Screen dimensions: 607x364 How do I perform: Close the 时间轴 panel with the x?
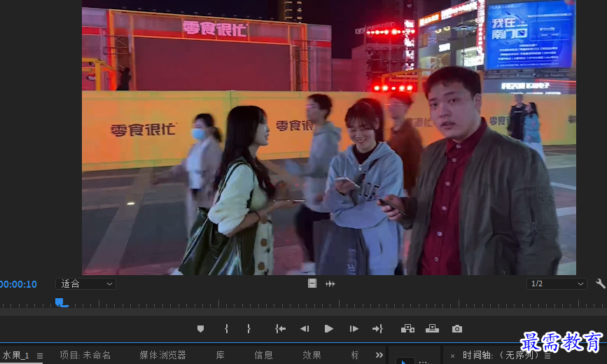pos(452,356)
